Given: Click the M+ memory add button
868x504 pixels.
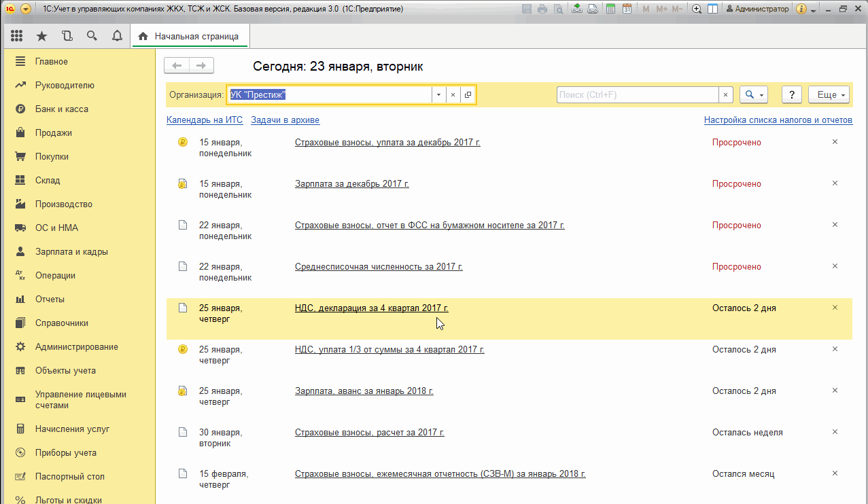Looking at the screenshot, I should tap(661, 9).
